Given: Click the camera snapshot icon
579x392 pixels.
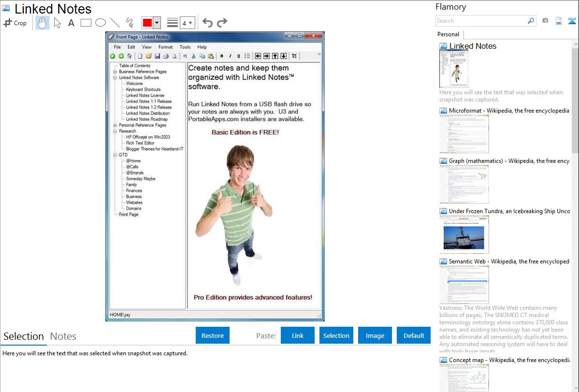Looking at the screenshot, I should [545, 21].
